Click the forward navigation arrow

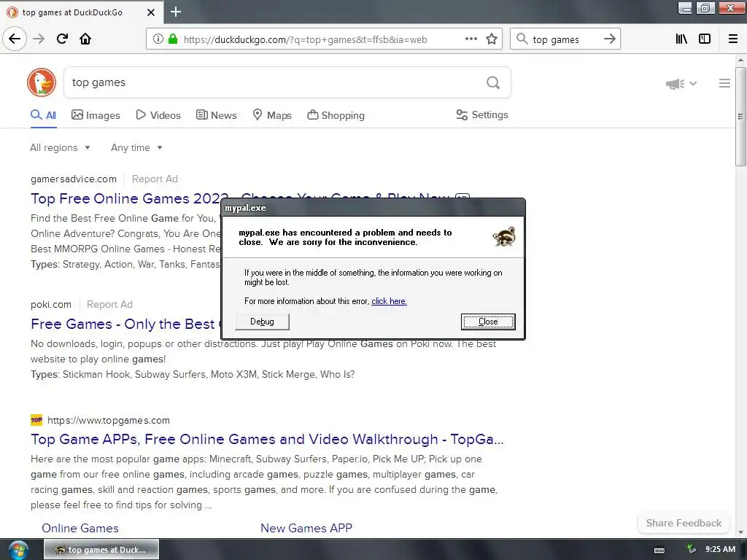(x=39, y=39)
